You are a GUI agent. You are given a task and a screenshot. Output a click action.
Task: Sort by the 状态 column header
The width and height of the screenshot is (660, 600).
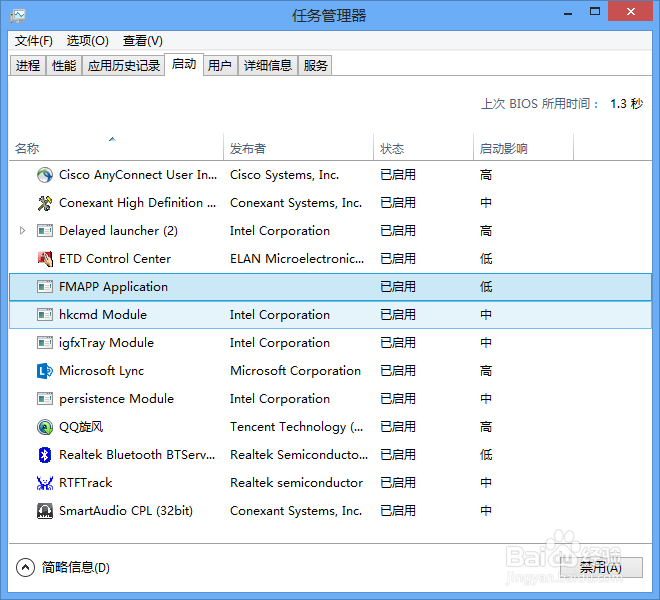pyautogui.click(x=423, y=148)
